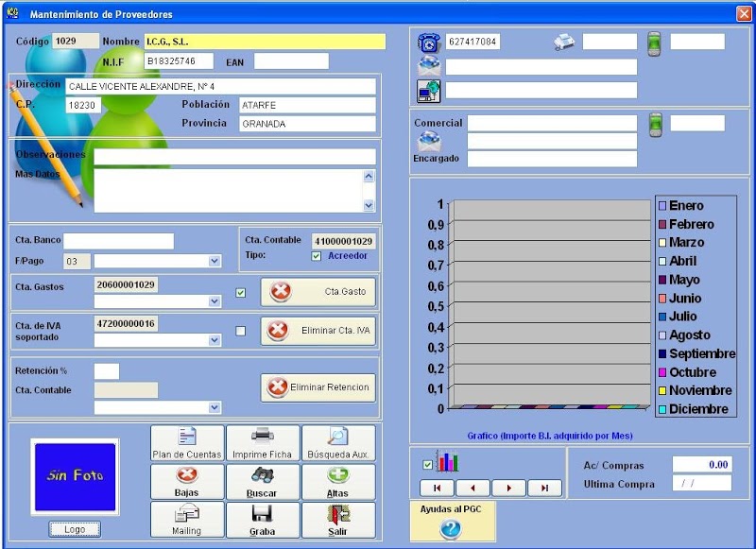
Task: Click Eliminar Retencion button
Action: click(318, 387)
